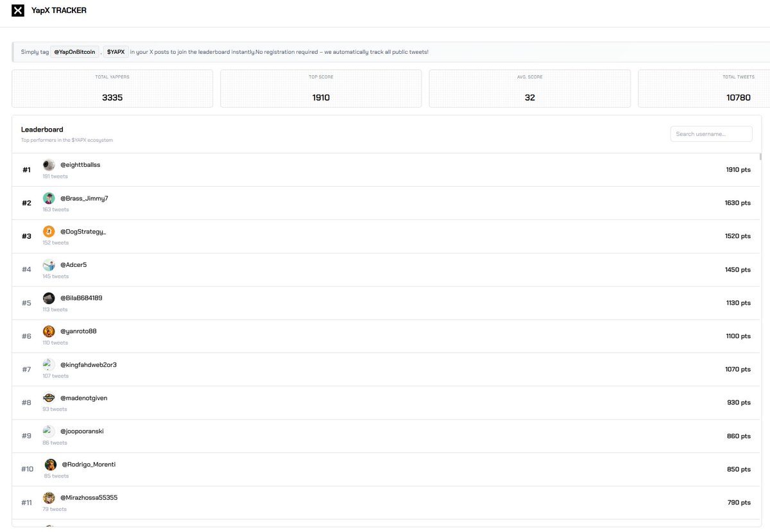Image resolution: width=770 pixels, height=532 pixels.
Task: Open @Brass_Jimmy7 avatar
Action: pyautogui.click(x=49, y=198)
